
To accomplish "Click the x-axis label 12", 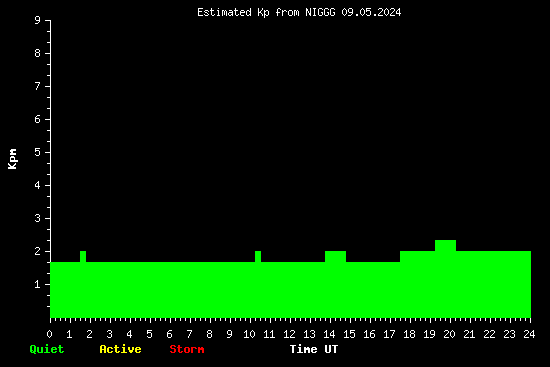I will point(289,334).
